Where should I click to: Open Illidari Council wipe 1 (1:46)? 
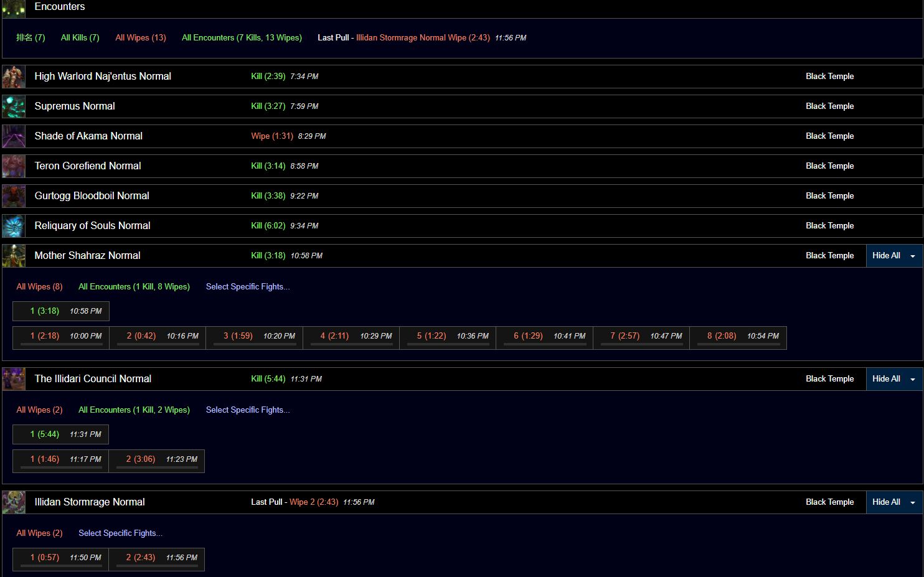[60, 461]
